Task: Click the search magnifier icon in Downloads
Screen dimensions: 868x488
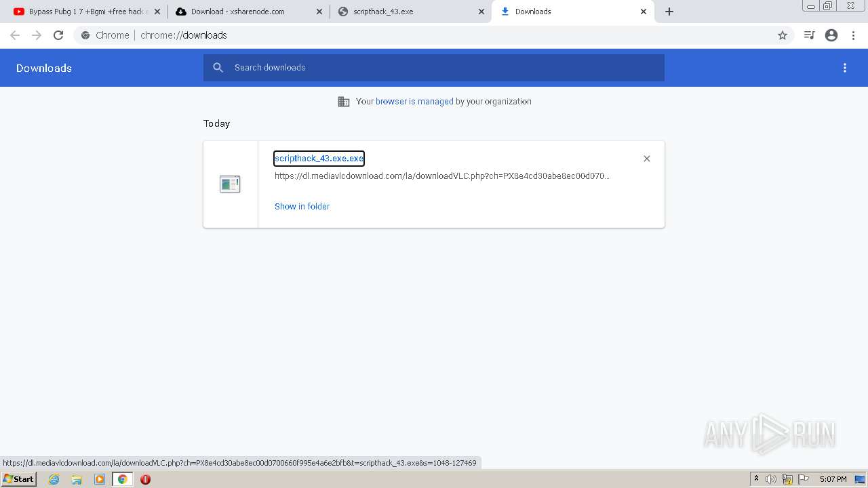Action: click(218, 68)
